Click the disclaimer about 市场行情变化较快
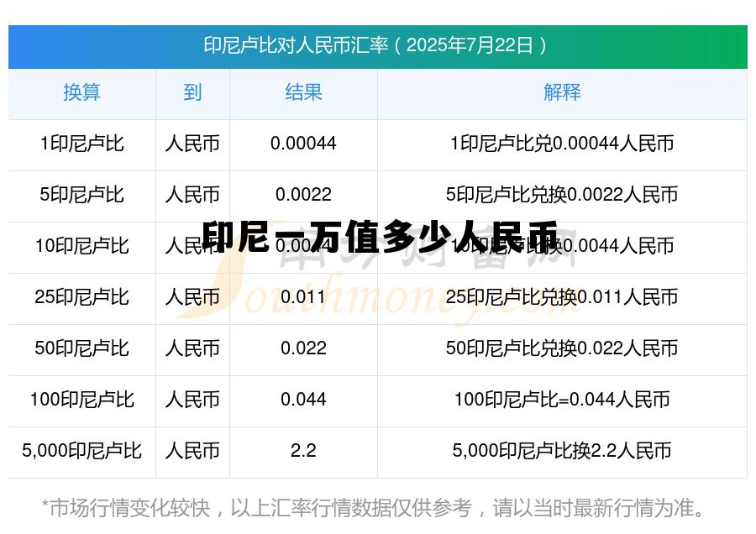 click(377, 507)
